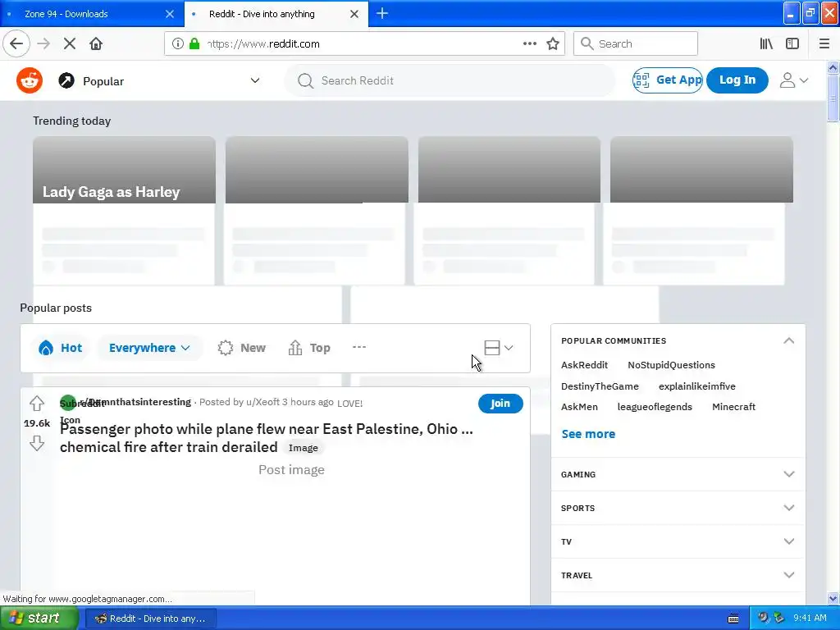Stop loading the page
Image resolution: width=840 pixels, height=630 pixels.
70,44
